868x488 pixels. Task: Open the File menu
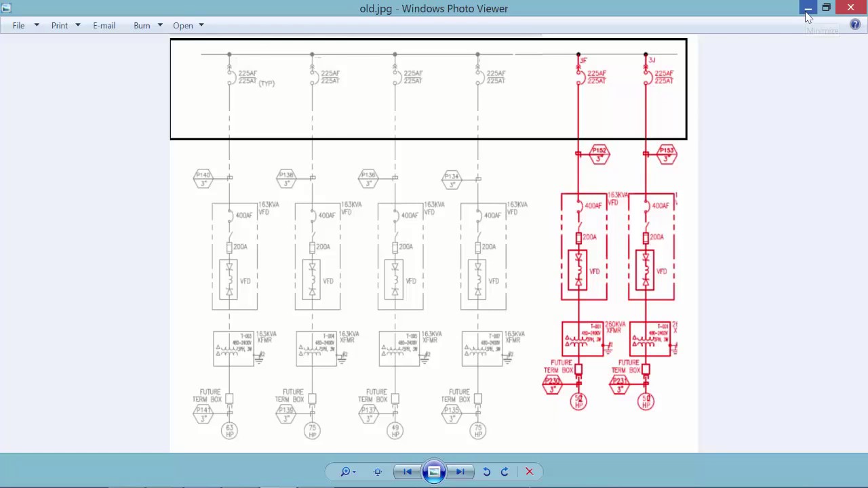pos(18,25)
